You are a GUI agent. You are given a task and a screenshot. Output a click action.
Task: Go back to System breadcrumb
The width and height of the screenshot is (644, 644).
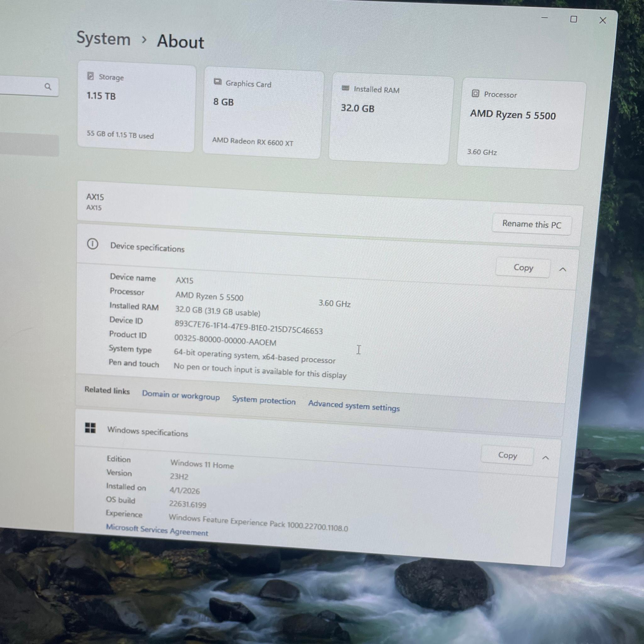tap(104, 39)
